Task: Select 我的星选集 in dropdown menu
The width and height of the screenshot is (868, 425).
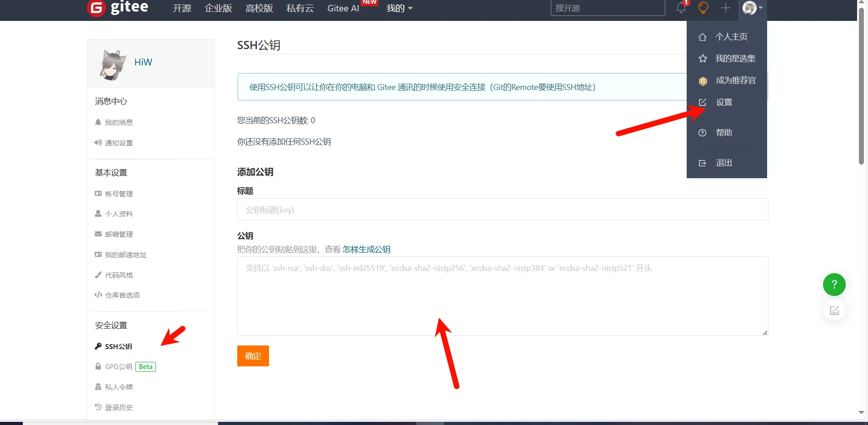Action: pyautogui.click(x=735, y=59)
